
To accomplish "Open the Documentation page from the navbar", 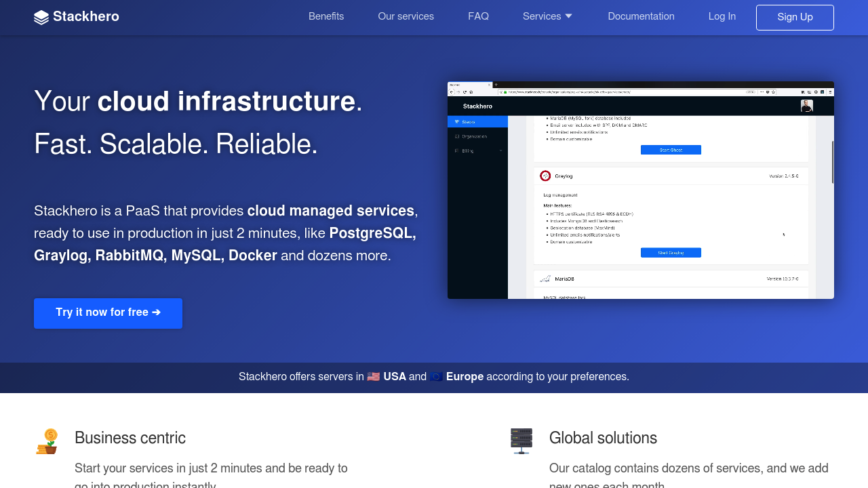I will (641, 16).
